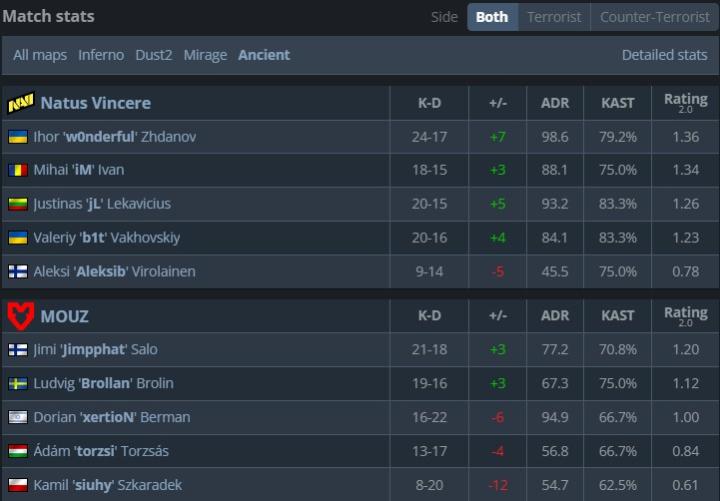
Task: Click the MOUZ team logo
Action: pos(21,316)
